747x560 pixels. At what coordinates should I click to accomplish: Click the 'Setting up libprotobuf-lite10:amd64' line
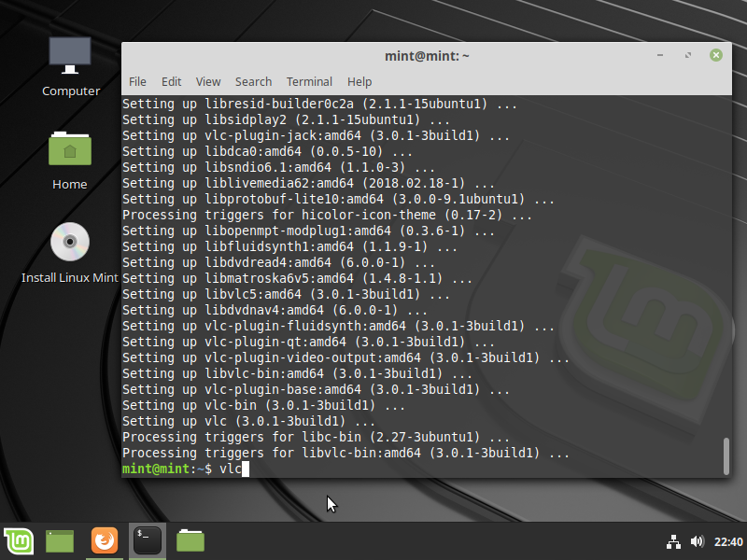pyautogui.click(x=338, y=199)
